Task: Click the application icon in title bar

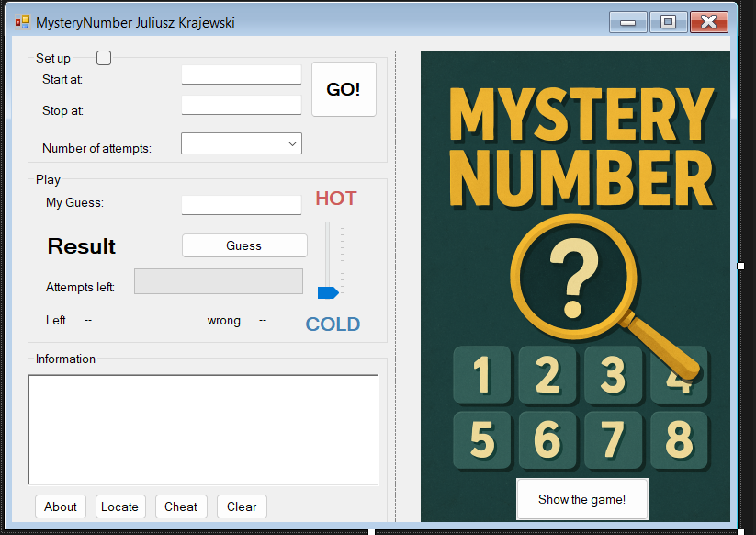Action: 22,23
